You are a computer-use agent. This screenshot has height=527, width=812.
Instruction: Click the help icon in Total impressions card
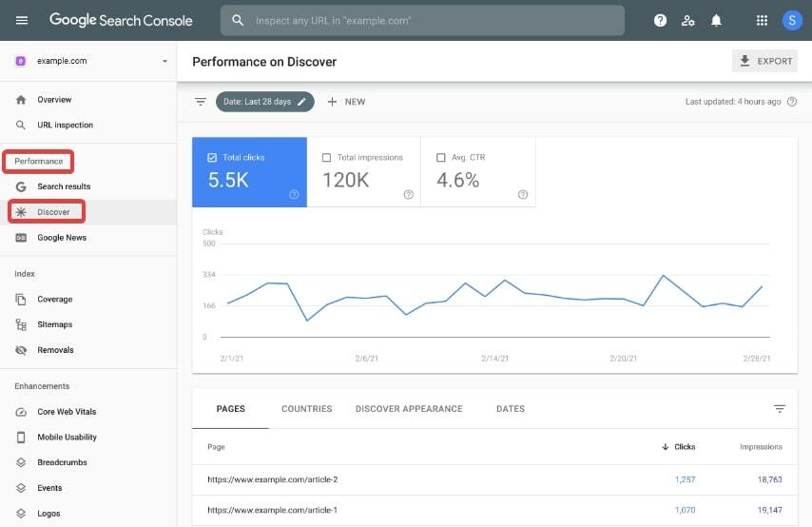pyautogui.click(x=408, y=194)
